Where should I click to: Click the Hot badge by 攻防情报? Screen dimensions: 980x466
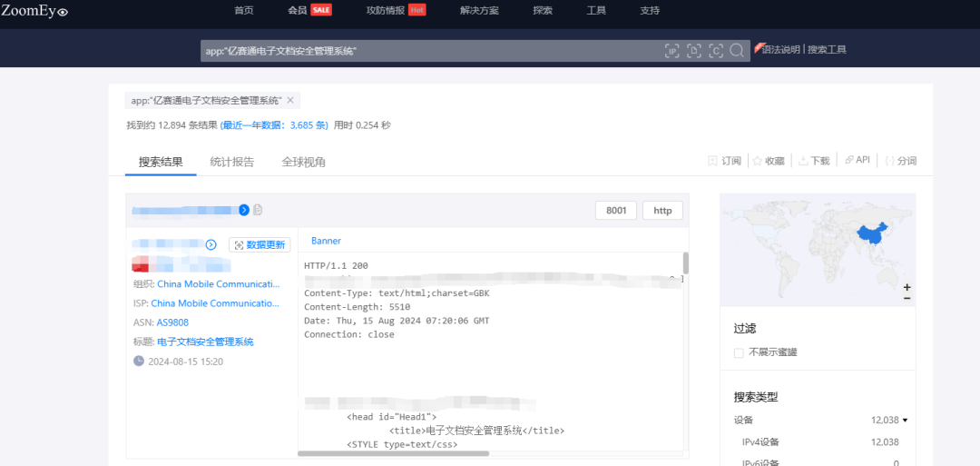(x=416, y=10)
